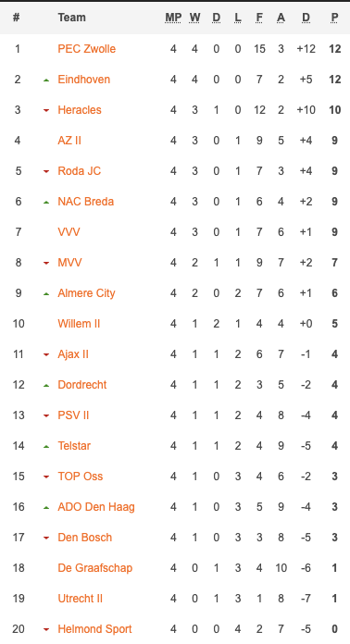The image size is (350, 644).
Task: Click the green up arrow beside Telstar
Action: point(46,446)
